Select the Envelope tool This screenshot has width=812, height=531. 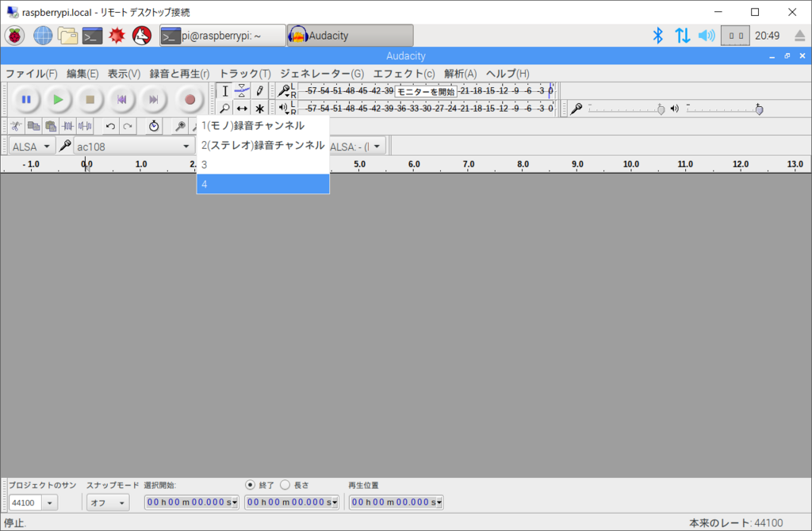pos(242,91)
